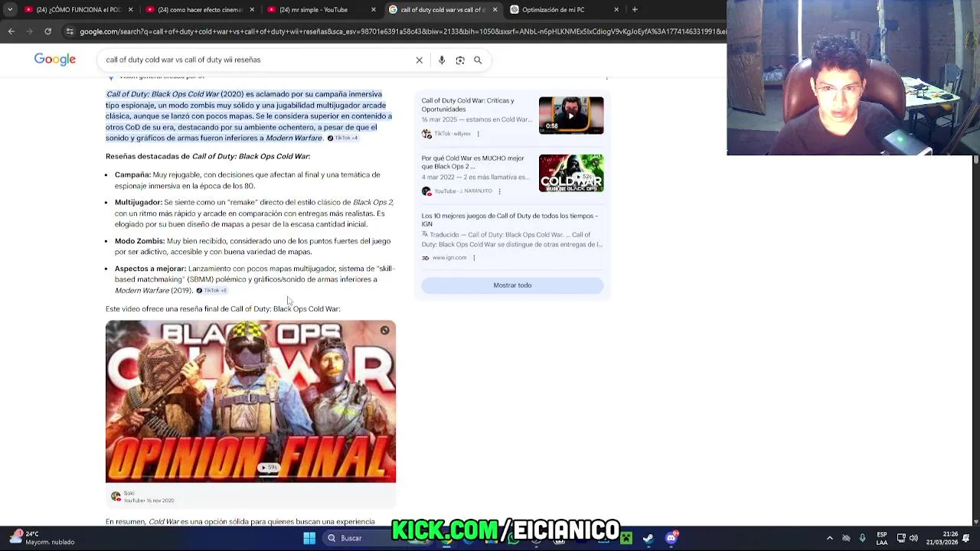The image size is (980, 551).
Task: Open 'Call of Duty Cold War: Críticas y Oportunidades' result
Action: point(468,105)
